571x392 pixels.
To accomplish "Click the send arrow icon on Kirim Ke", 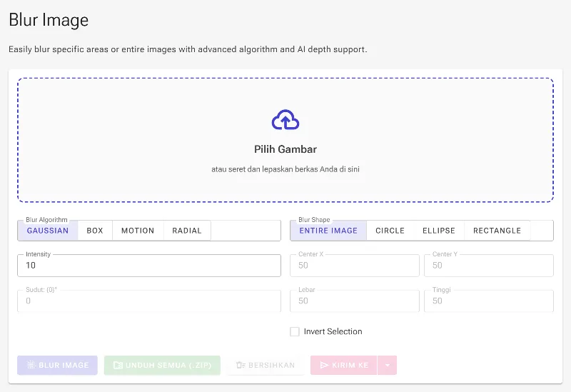I will click(x=324, y=365).
